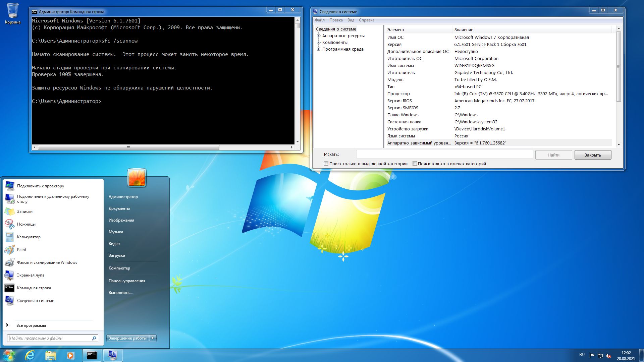
Task: Click the Закрыть button in System Information
Action: 592,155
